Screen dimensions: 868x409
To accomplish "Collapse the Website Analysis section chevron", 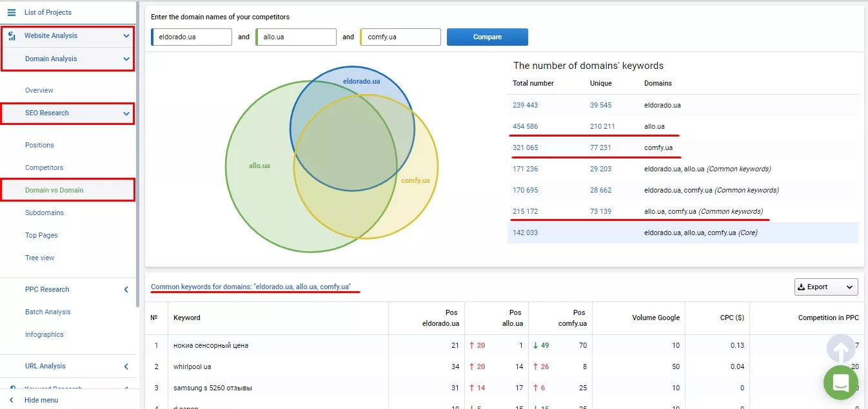I will (x=126, y=36).
